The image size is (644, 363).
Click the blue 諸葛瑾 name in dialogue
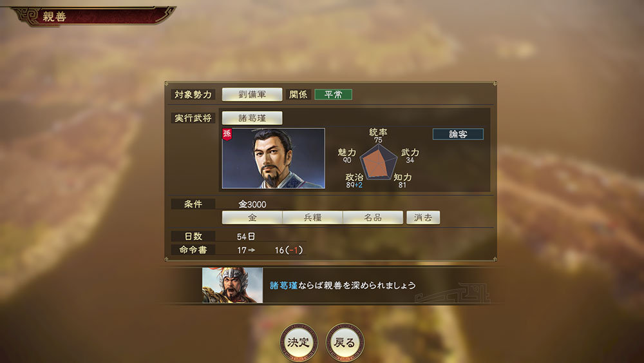tap(283, 285)
